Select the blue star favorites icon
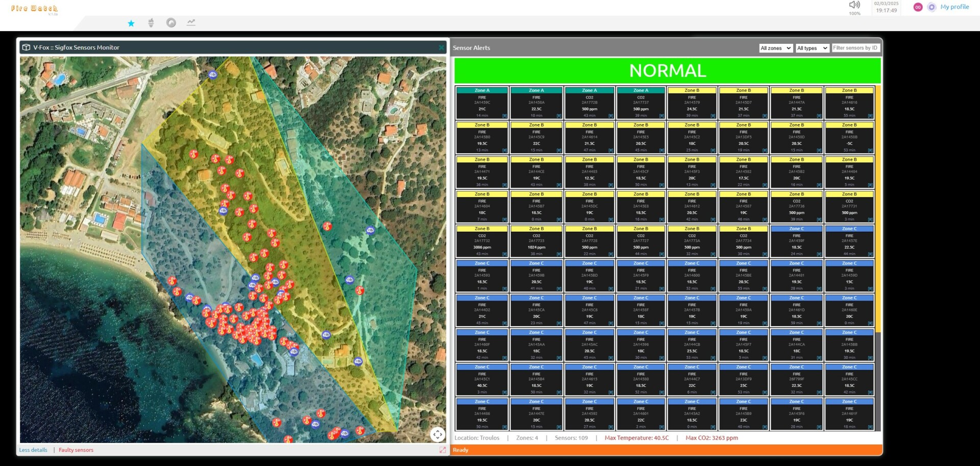The width and height of the screenshot is (980, 466). tap(131, 22)
